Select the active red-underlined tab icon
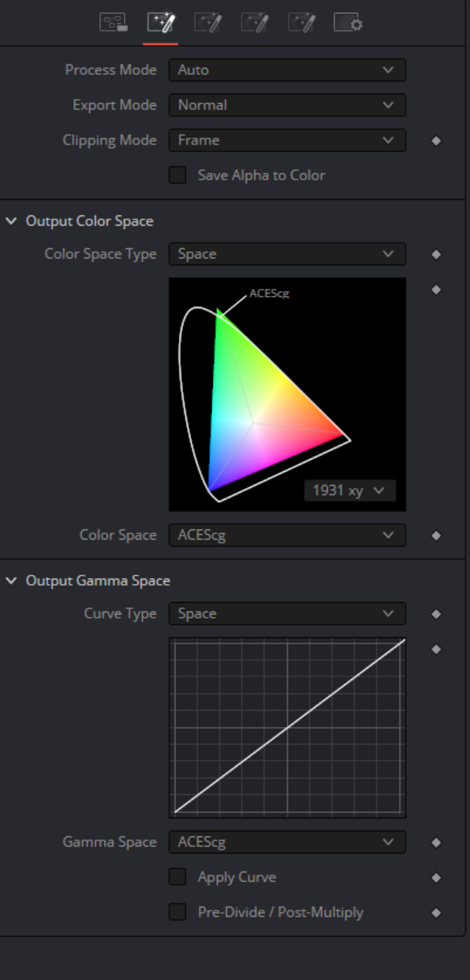Image resolution: width=470 pixels, height=980 pixels. click(160, 23)
